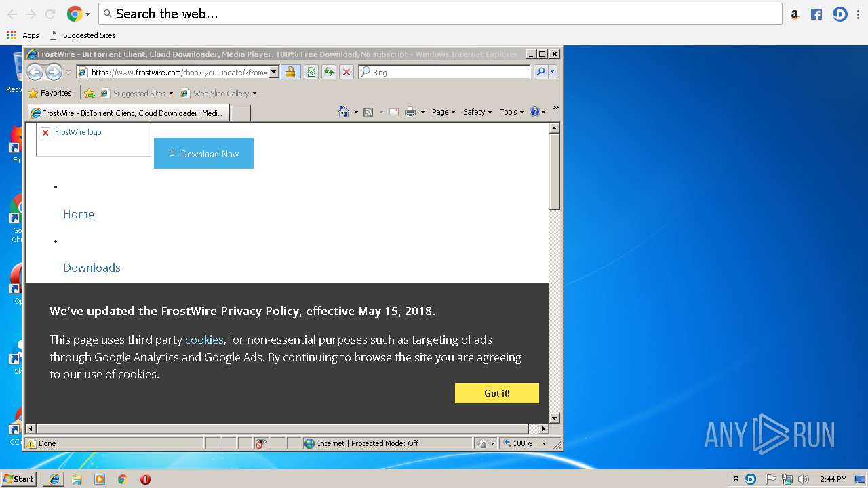Click the vertical scrollbar down arrow
Screen dimensions: 868x488
[x=554, y=418]
